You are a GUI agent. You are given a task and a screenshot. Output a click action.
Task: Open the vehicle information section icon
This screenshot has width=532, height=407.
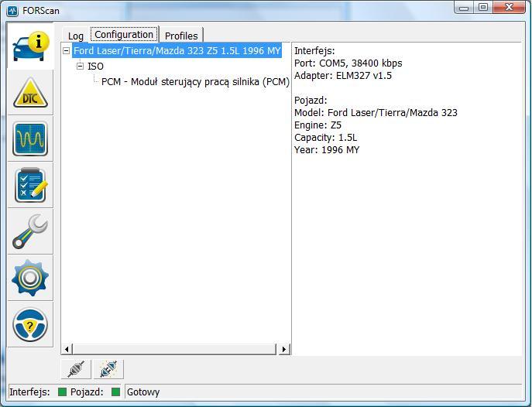pyautogui.click(x=30, y=47)
